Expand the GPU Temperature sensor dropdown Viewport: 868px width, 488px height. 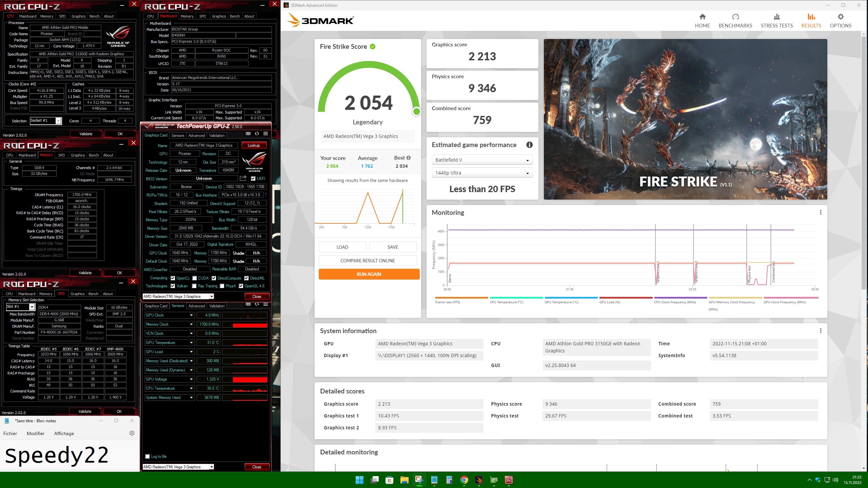coord(191,343)
